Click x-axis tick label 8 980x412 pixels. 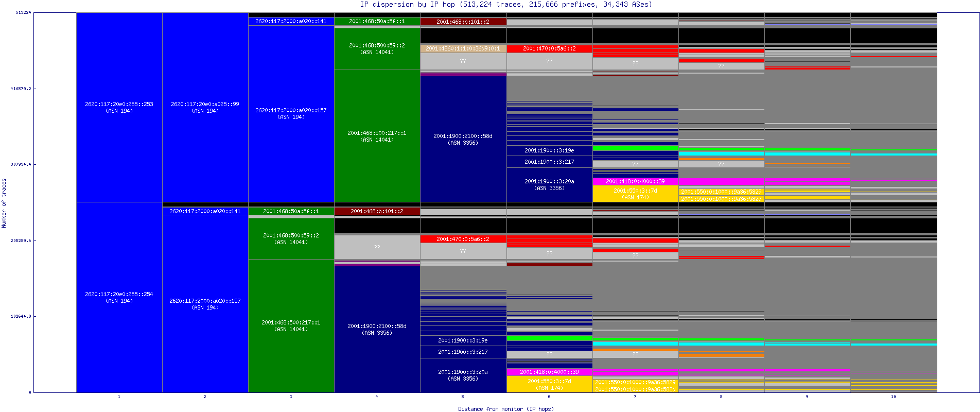(721, 397)
